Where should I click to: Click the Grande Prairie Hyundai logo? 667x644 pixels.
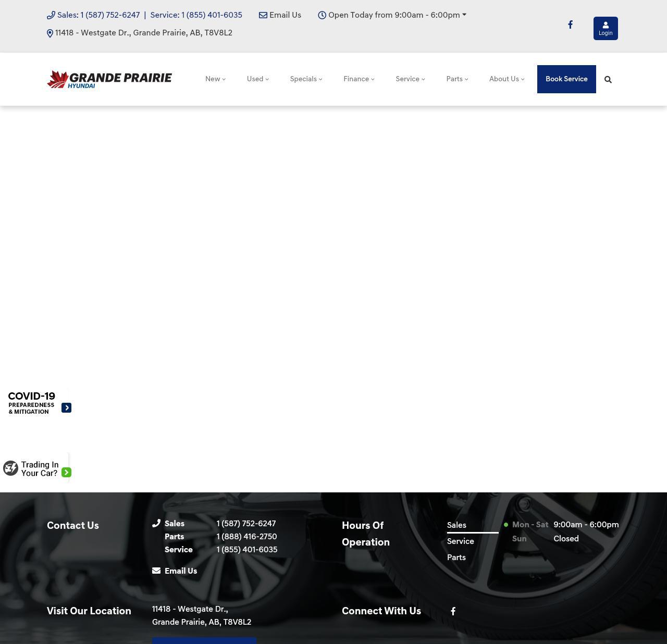[109, 79]
